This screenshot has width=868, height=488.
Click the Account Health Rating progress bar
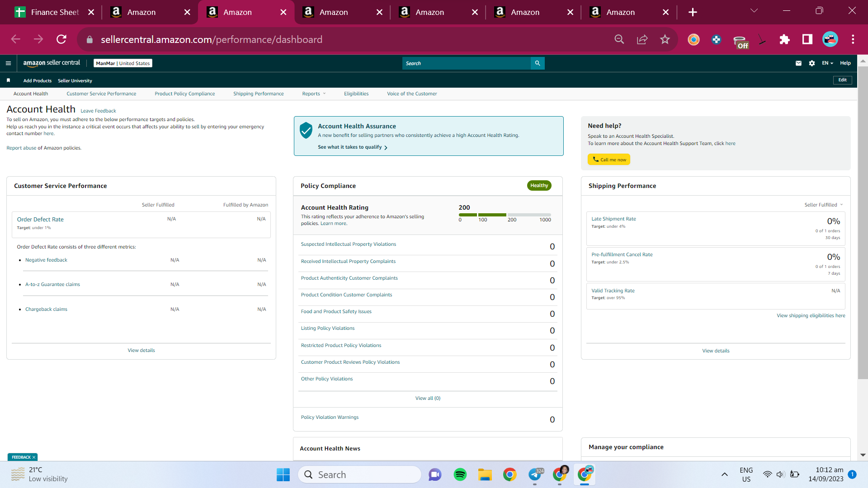(505, 215)
